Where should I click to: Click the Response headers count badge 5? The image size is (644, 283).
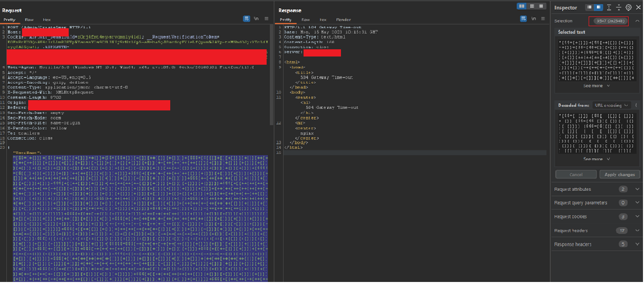(623, 244)
